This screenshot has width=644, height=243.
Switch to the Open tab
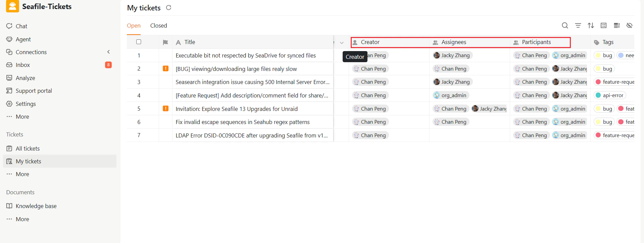134,26
